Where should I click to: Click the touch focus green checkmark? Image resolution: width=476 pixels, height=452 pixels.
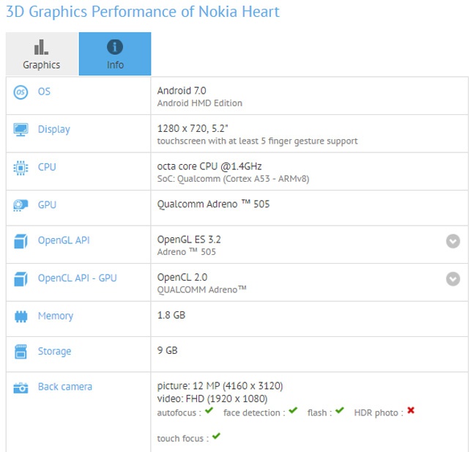[x=216, y=437]
